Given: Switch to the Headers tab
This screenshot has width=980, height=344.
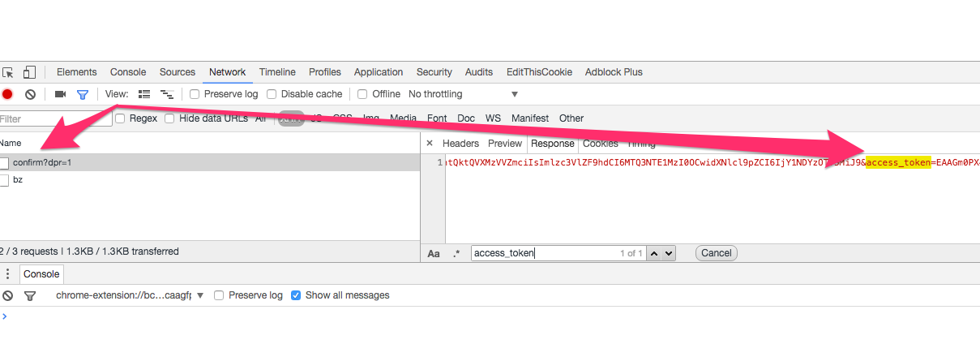Looking at the screenshot, I should 460,143.
